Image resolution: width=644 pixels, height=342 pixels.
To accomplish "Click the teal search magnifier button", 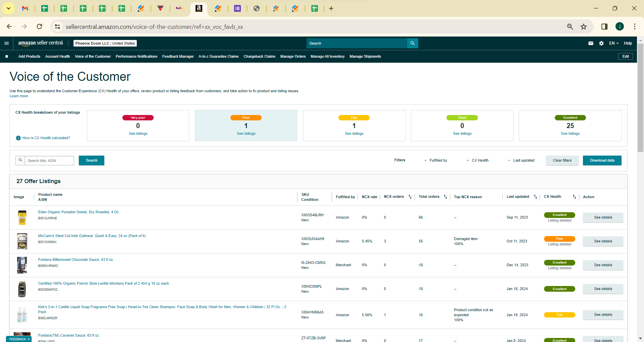I will tap(413, 43).
